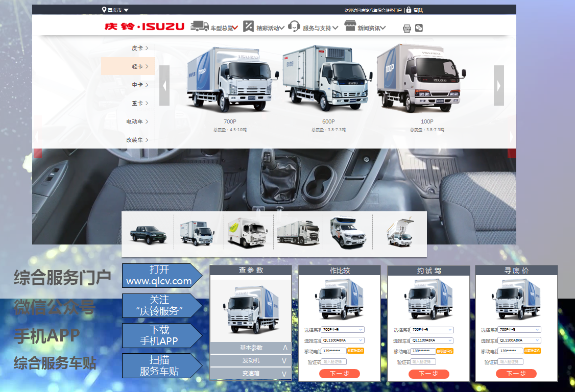Open the 新闻资讯 menu
The width and height of the screenshot is (575, 392).
371,28
